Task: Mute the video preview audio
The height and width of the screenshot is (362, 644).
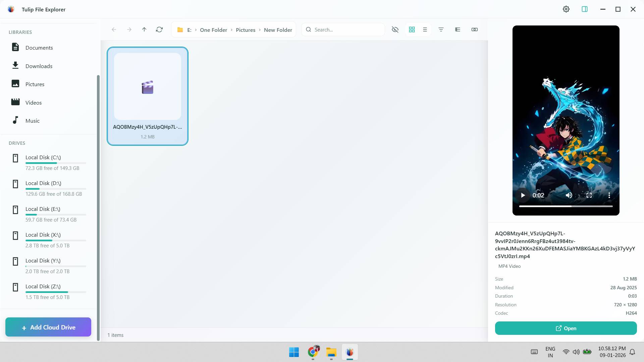Action: click(569, 195)
